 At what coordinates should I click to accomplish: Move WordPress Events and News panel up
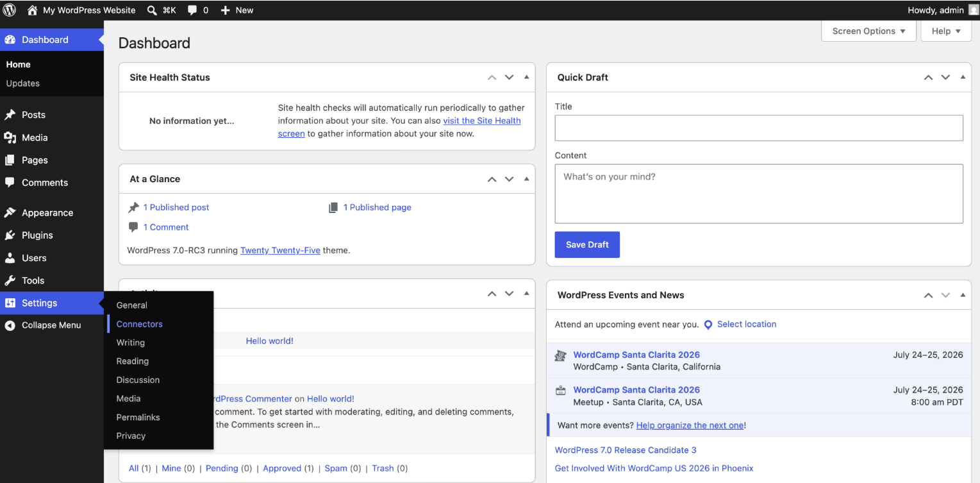click(928, 295)
